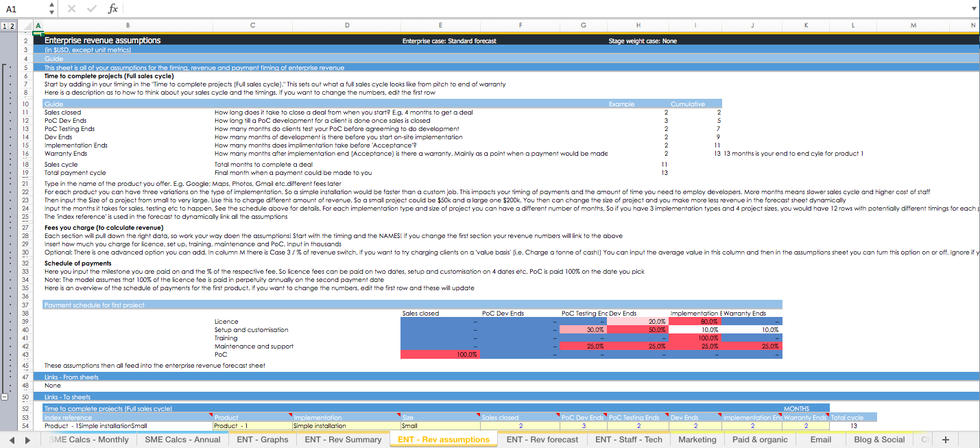Viewport: 980px width, 448px height.
Task: Click the previous sheet navigation arrow
Action: tap(12, 440)
